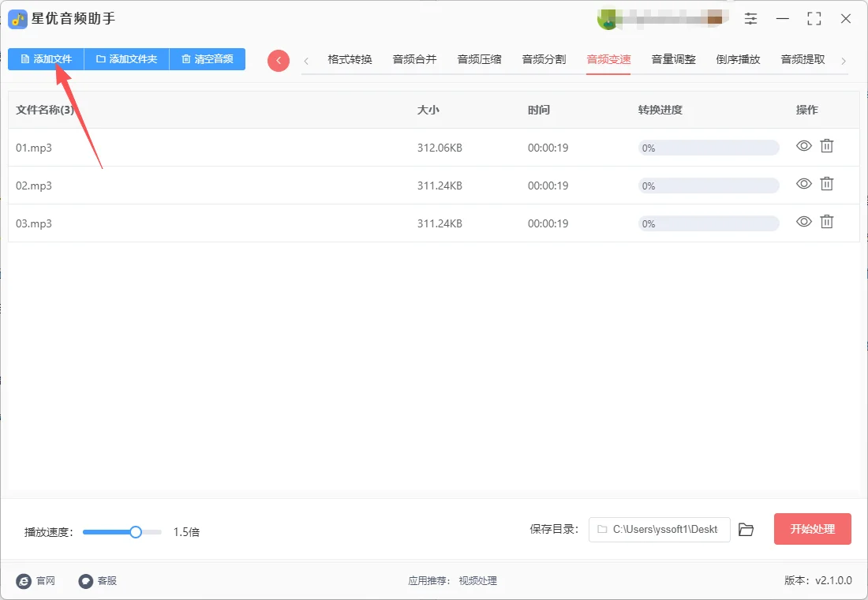Start processing with 开始处理 button
The image size is (868, 600).
(x=812, y=529)
